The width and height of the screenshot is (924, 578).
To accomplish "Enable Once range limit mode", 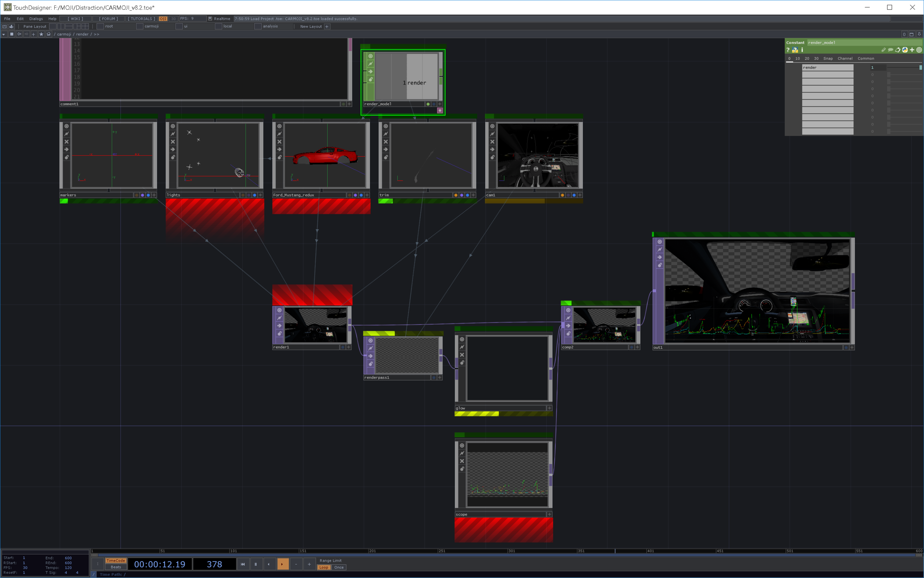I will [339, 568].
